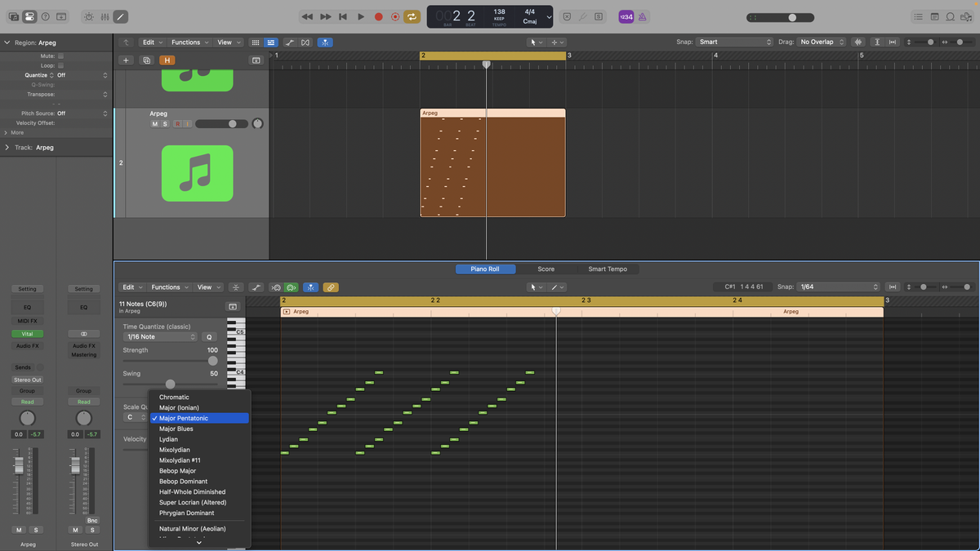Open Piano Roll Snap 1/64 dropdown
The height and width of the screenshot is (551, 980).
click(839, 287)
